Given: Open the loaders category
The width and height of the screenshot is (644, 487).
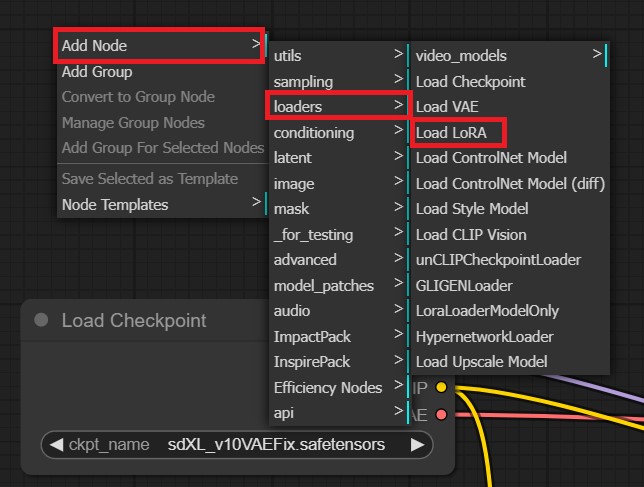Looking at the screenshot, I should click(339, 106).
